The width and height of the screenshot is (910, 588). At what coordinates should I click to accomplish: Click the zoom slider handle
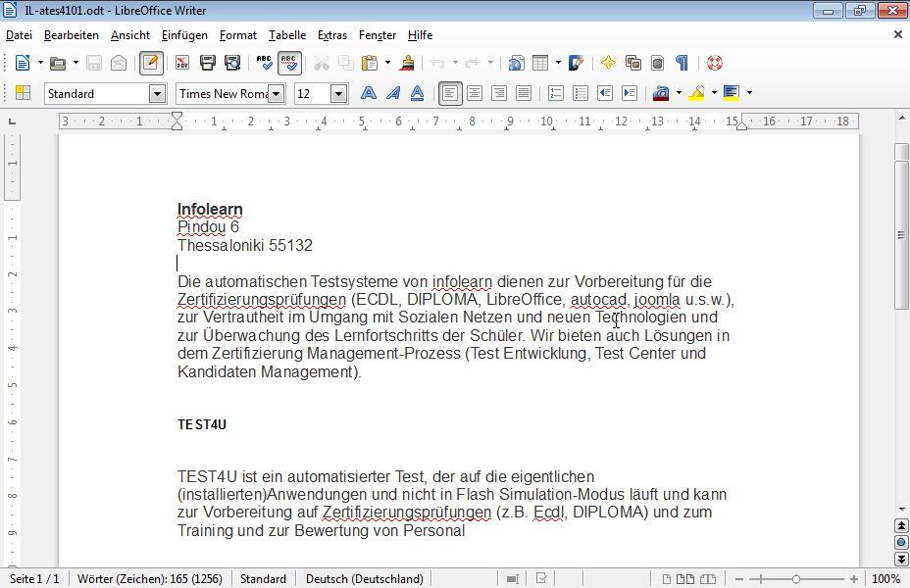pyautogui.click(x=796, y=579)
